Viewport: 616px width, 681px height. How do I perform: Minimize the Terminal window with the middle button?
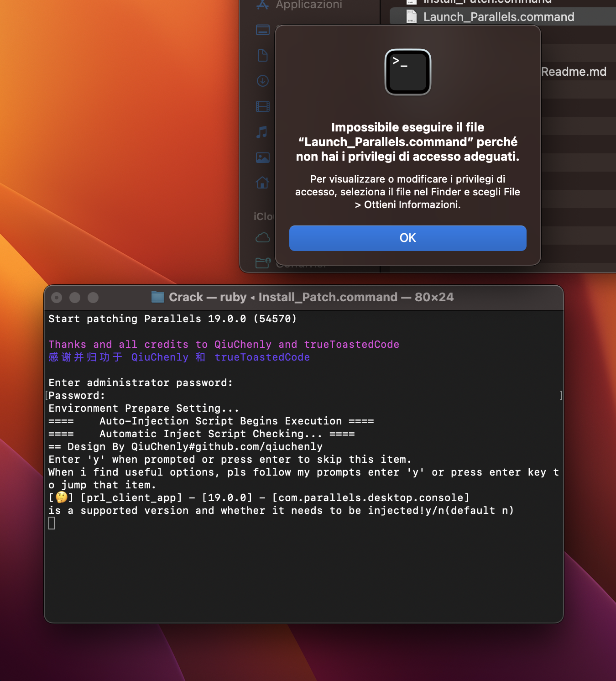pyautogui.click(x=75, y=298)
